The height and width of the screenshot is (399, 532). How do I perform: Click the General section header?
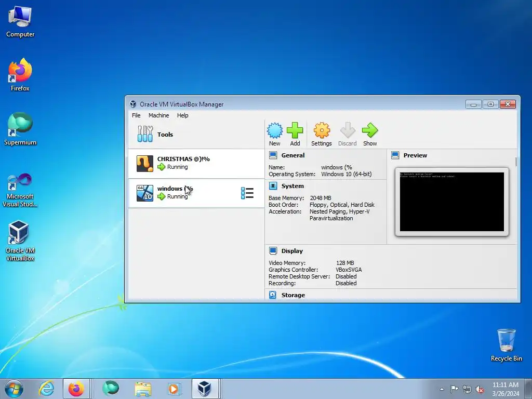pyautogui.click(x=293, y=155)
